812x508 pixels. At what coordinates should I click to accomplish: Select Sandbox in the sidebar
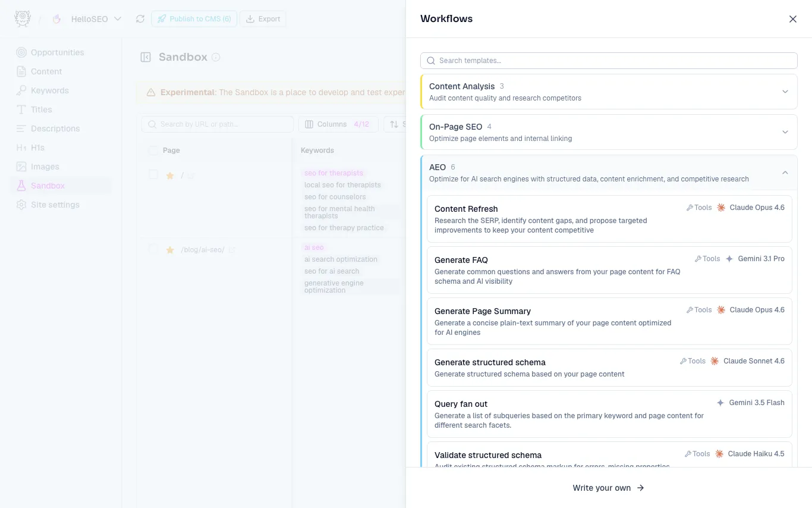[61, 186]
